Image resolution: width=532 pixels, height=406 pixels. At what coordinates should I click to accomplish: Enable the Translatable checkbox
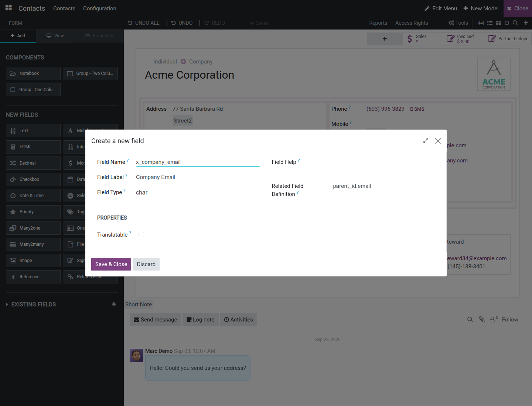click(141, 235)
